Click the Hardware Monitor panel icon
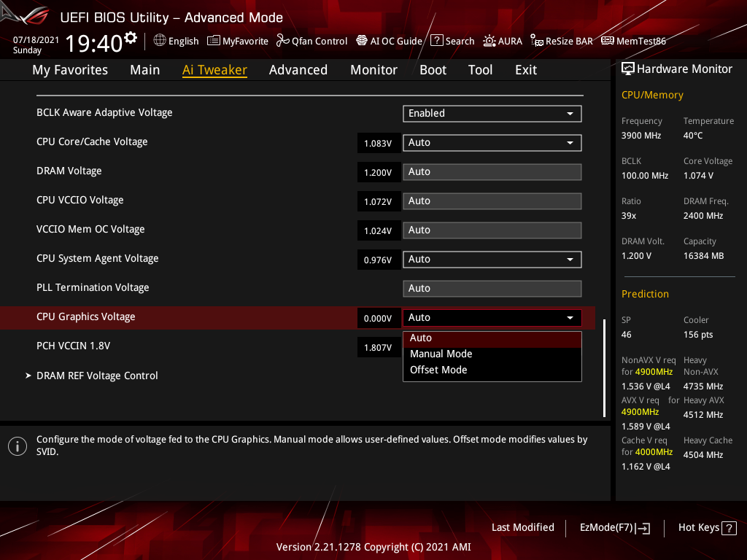This screenshot has height=560, width=747. tap(628, 68)
